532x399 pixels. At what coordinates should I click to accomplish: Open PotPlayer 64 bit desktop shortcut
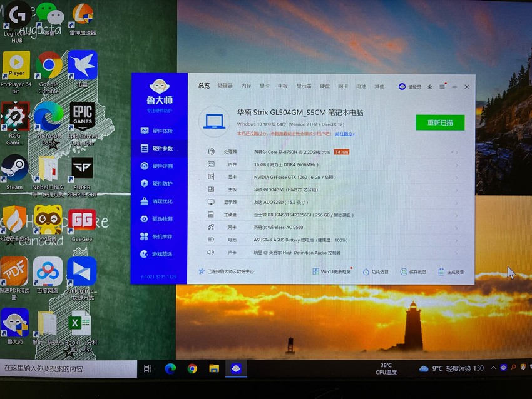point(16,72)
